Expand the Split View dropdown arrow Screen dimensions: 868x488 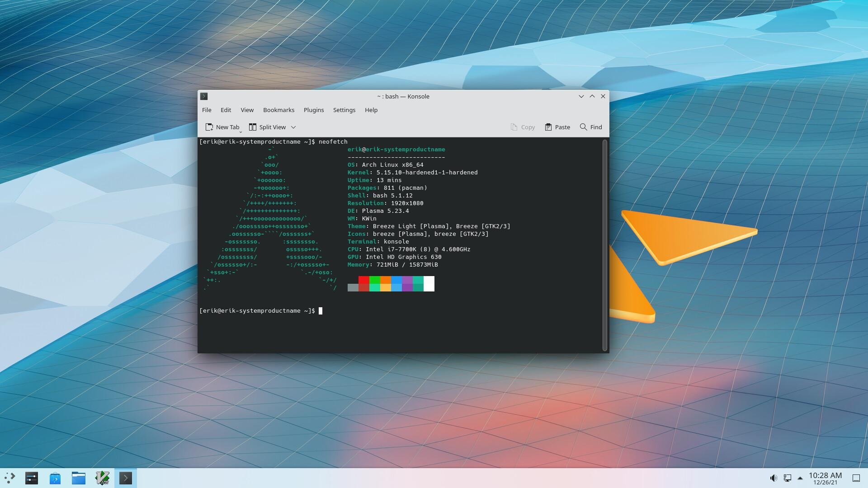[293, 127]
